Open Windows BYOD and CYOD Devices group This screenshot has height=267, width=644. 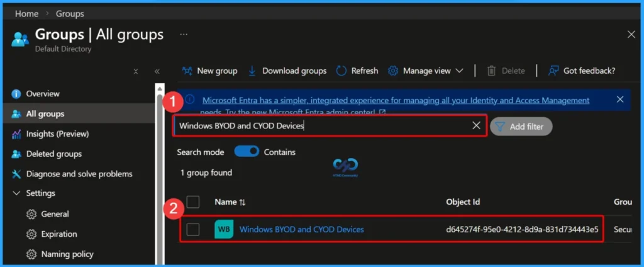pyautogui.click(x=301, y=230)
